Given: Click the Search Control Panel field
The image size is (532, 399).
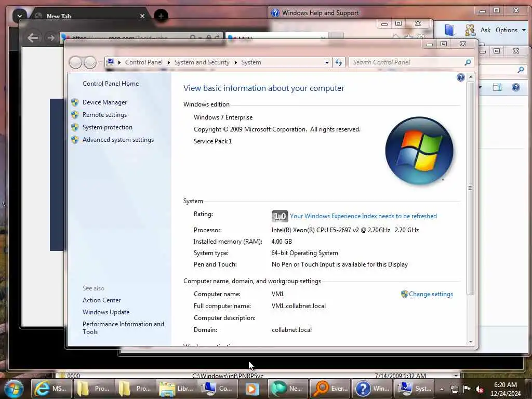Looking at the screenshot, I should [x=407, y=62].
